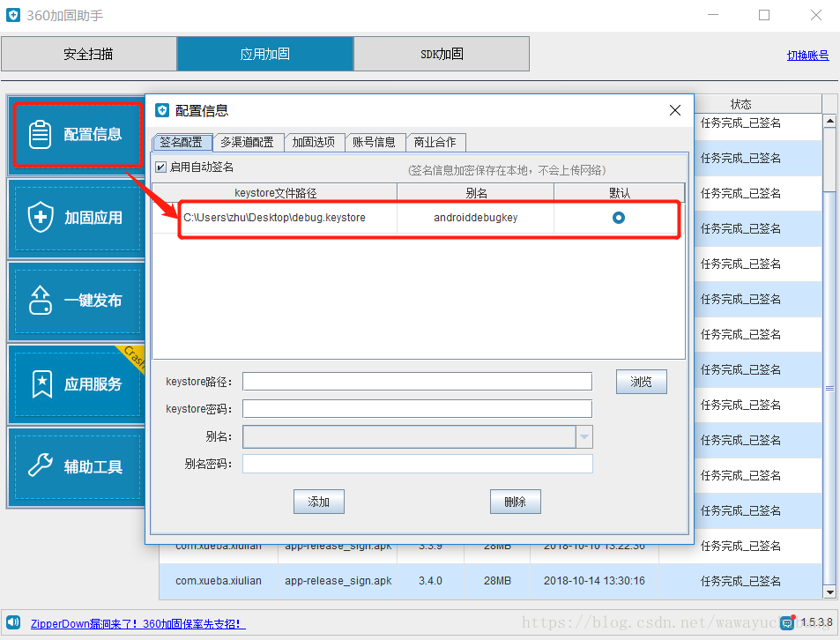Viewport: 840px width, 640px height.
Task: Select the C:\Users\zhu\Desktop\debug.keystore path cell
Action: [x=274, y=218]
